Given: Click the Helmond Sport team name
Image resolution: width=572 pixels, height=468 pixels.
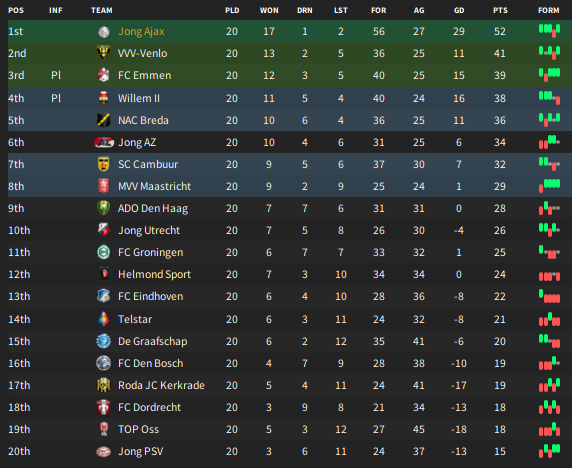Looking at the screenshot, I should pos(154,274).
